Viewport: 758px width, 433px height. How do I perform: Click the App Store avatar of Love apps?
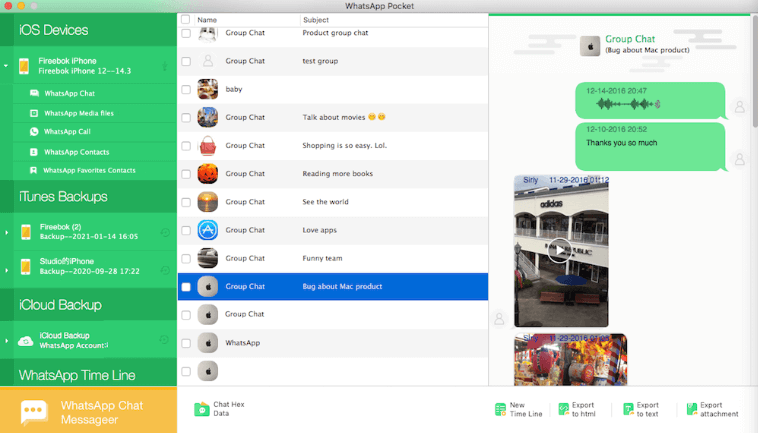click(207, 230)
